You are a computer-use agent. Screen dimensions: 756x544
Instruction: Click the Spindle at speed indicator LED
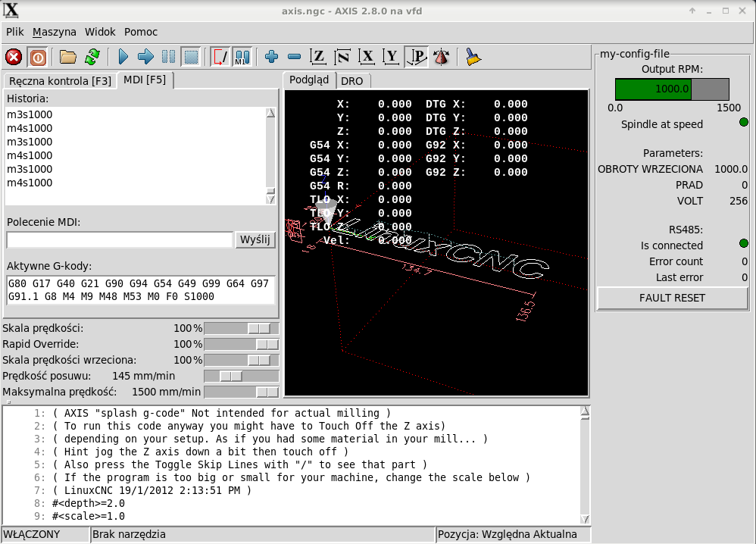[743, 123]
